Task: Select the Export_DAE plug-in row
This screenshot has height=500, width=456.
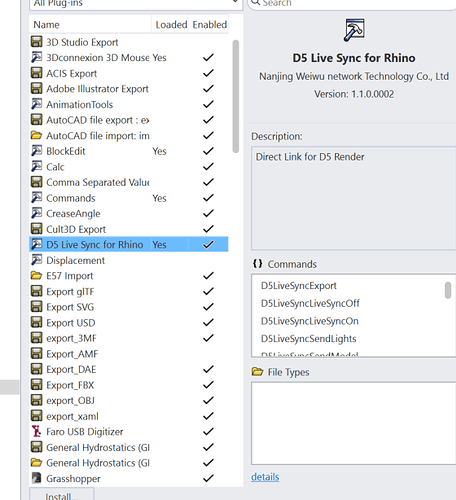Action: click(129, 369)
